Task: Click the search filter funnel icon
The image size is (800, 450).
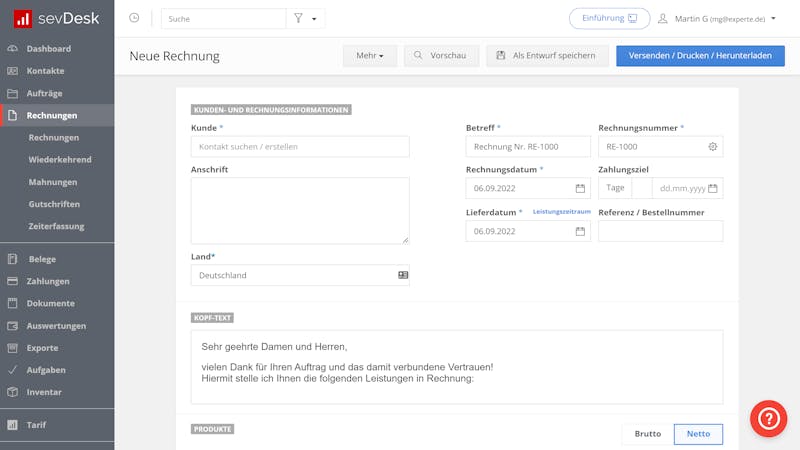Action: [298, 18]
